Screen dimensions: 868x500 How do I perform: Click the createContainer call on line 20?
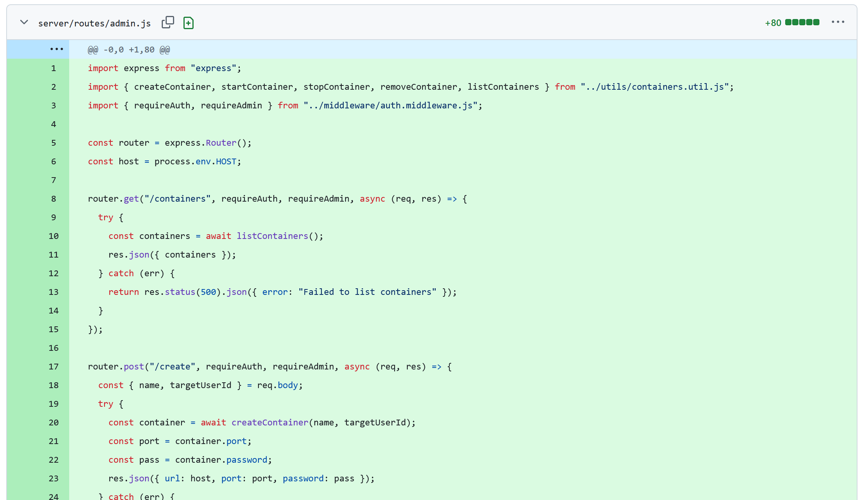pos(270,423)
